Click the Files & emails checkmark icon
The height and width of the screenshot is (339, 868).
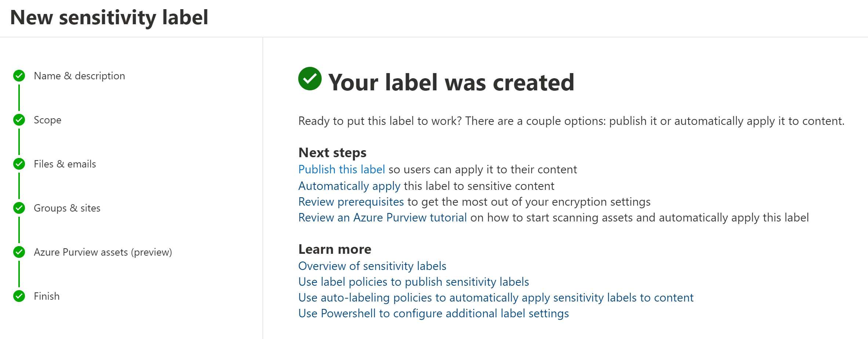19,164
